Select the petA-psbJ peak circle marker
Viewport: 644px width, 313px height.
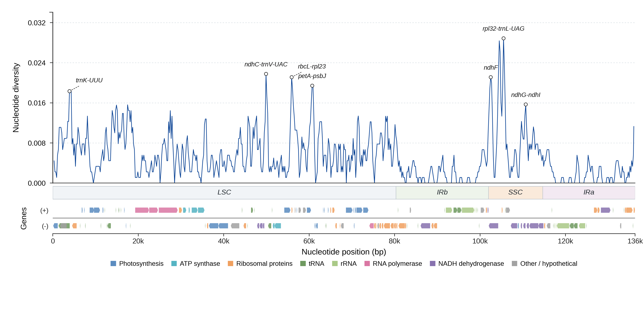tap(312, 86)
